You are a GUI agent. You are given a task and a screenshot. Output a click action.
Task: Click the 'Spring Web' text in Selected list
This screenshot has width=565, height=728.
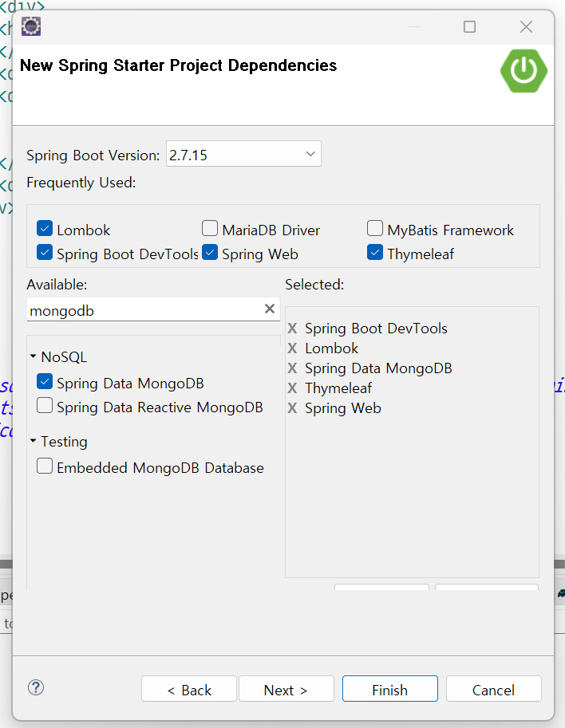(x=343, y=408)
